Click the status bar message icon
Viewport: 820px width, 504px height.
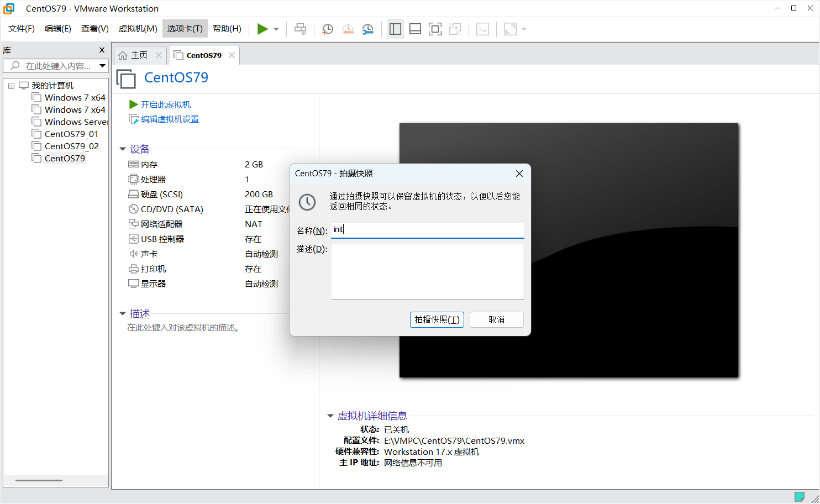click(799, 496)
